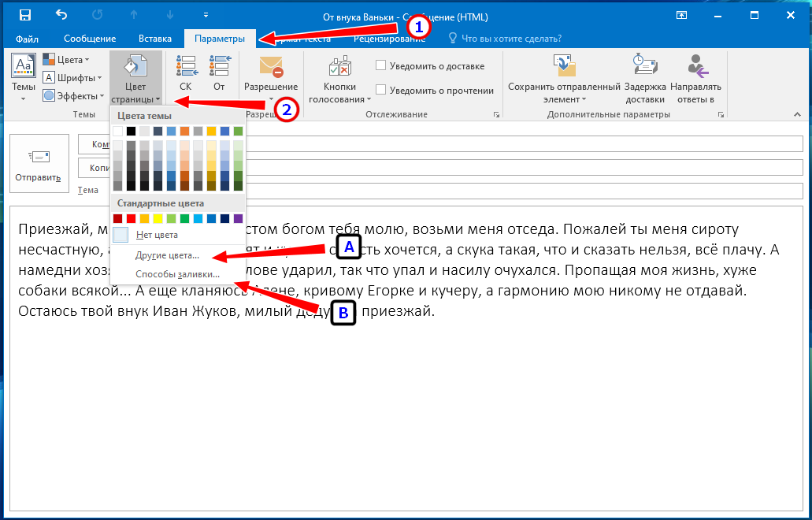Viewport: 812px width, 520px height.
Task: Click Delay Delivery (Задержка доставки)
Action: click(645, 79)
